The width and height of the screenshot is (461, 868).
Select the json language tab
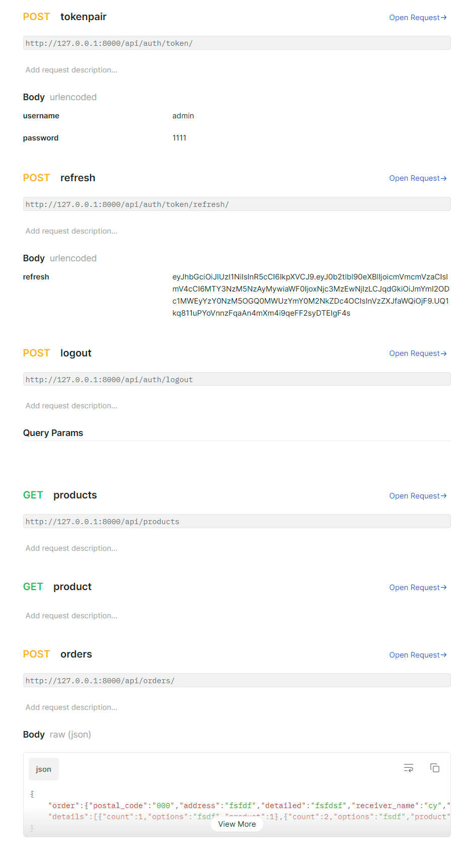pyautogui.click(x=44, y=769)
